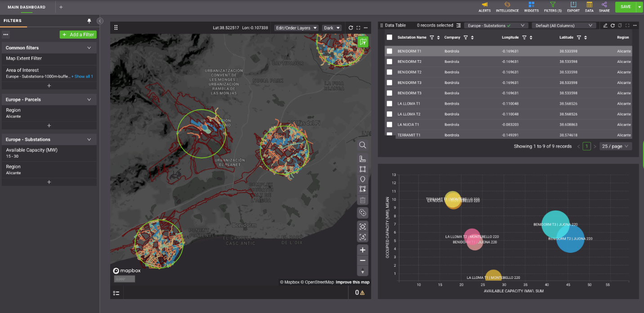The width and height of the screenshot is (644, 313).
Task: Select the map search magnifier tool
Action: 362,145
